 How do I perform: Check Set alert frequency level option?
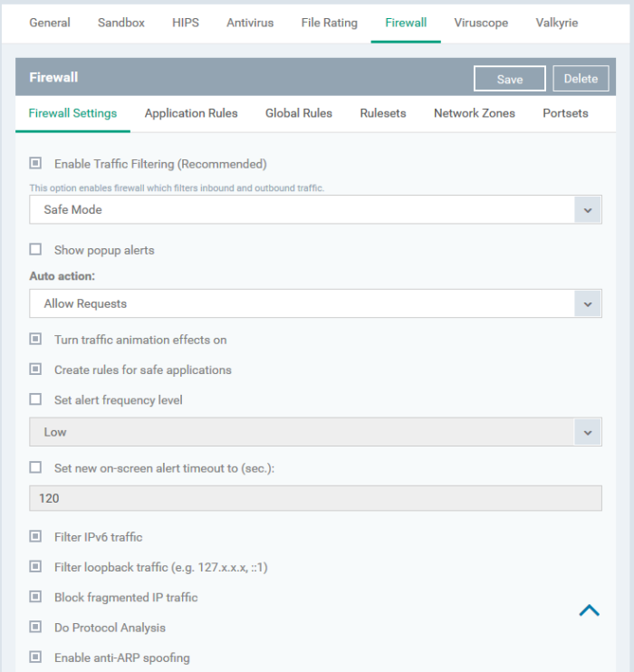click(x=35, y=399)
